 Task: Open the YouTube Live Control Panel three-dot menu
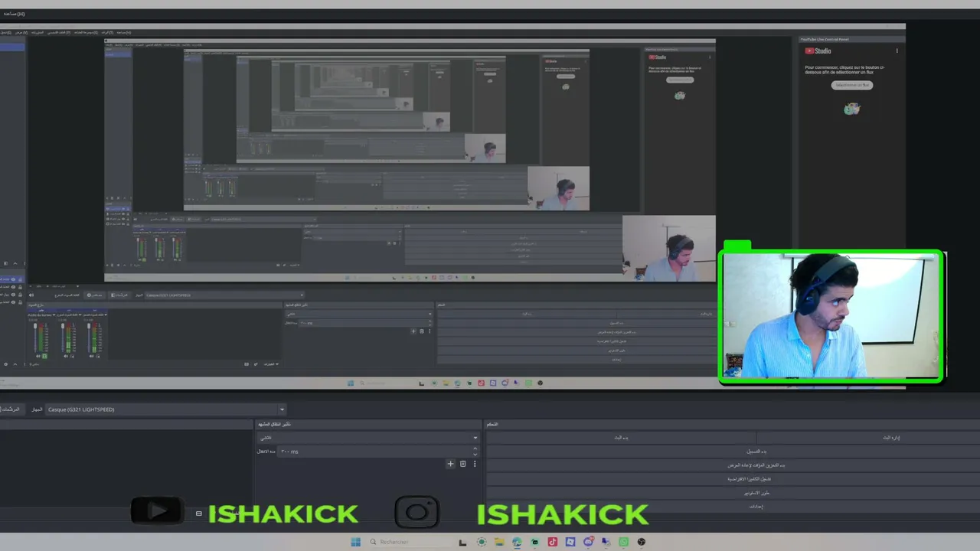pyautogui.click(x=897, y=51)
